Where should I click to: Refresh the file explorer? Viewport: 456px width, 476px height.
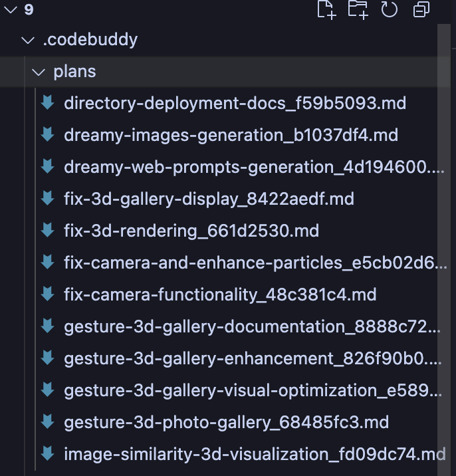389,9
